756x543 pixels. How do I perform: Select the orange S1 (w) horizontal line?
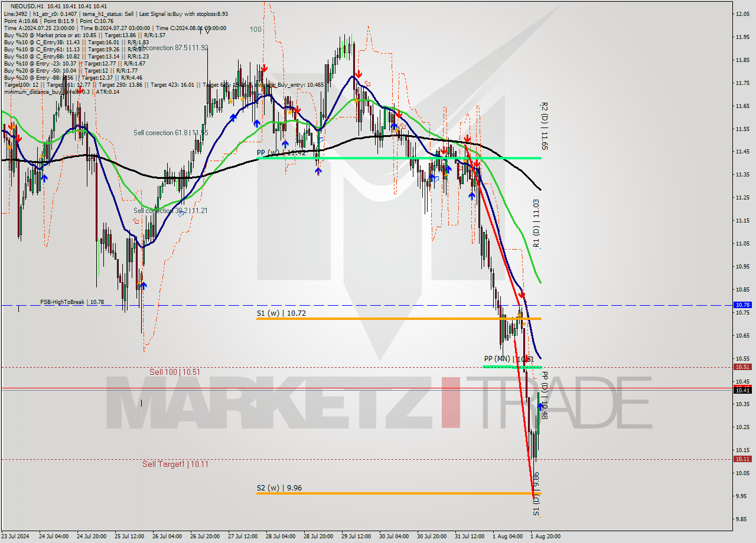point(399,319)
